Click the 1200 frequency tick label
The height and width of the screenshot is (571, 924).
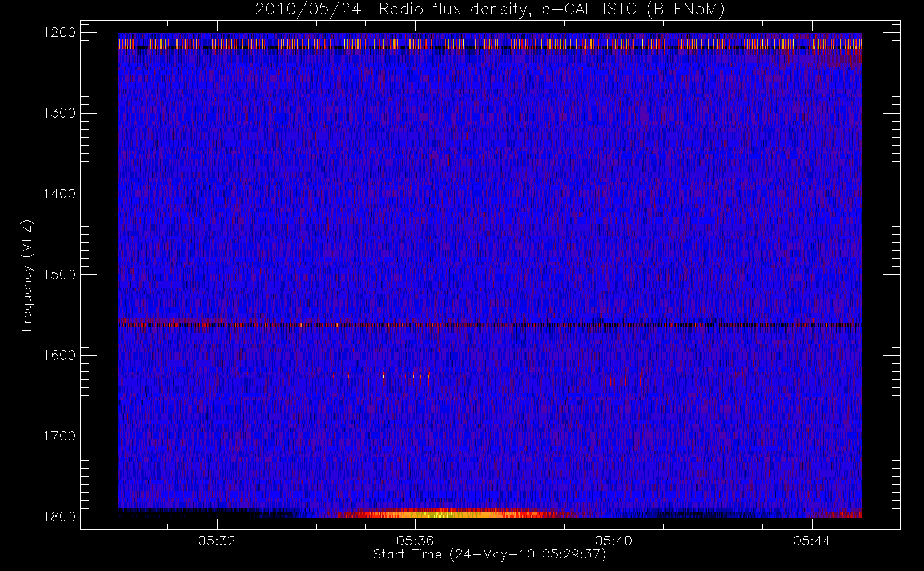point(59,33)
